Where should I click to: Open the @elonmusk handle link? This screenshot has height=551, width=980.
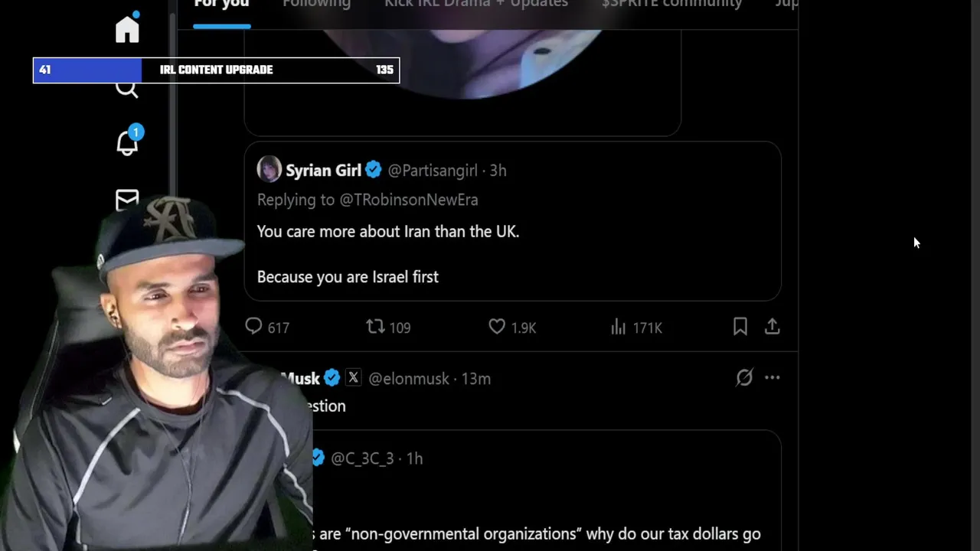click(409, 378)
